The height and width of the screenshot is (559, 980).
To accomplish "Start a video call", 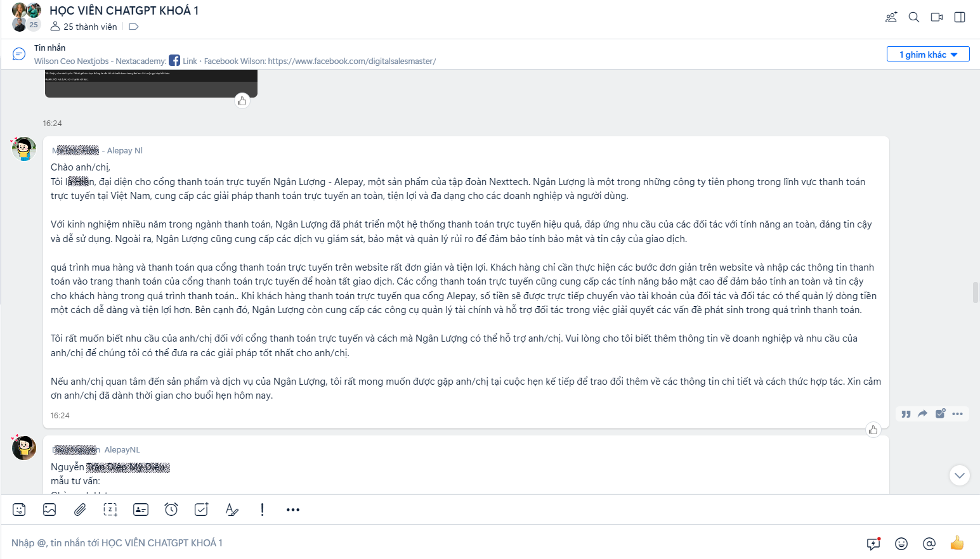I will pos(937,17).
